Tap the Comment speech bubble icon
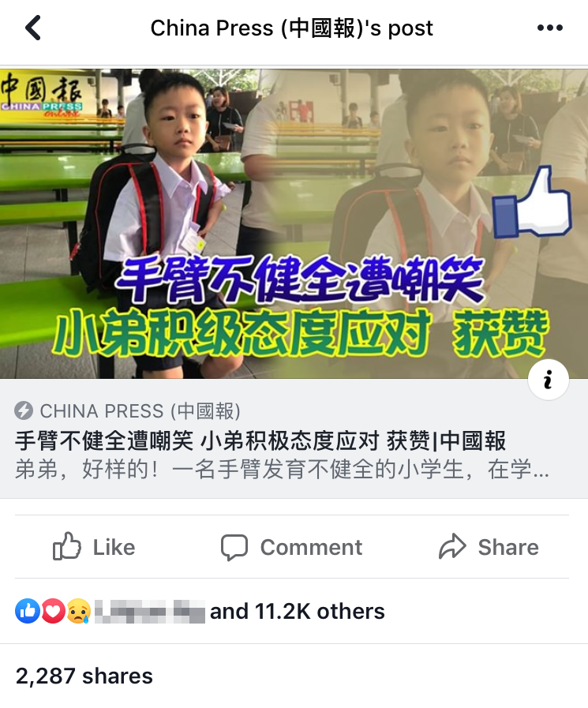588x708 pixels. tap(234, 547)
